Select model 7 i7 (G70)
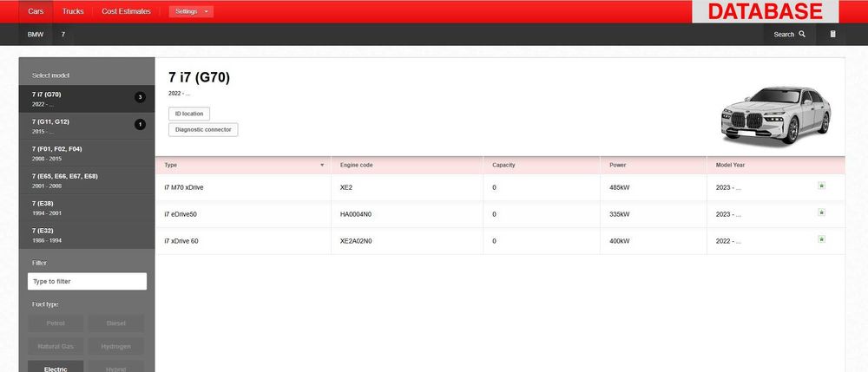The width and height of the screenshot is (868, 372). tap(87, 99)
